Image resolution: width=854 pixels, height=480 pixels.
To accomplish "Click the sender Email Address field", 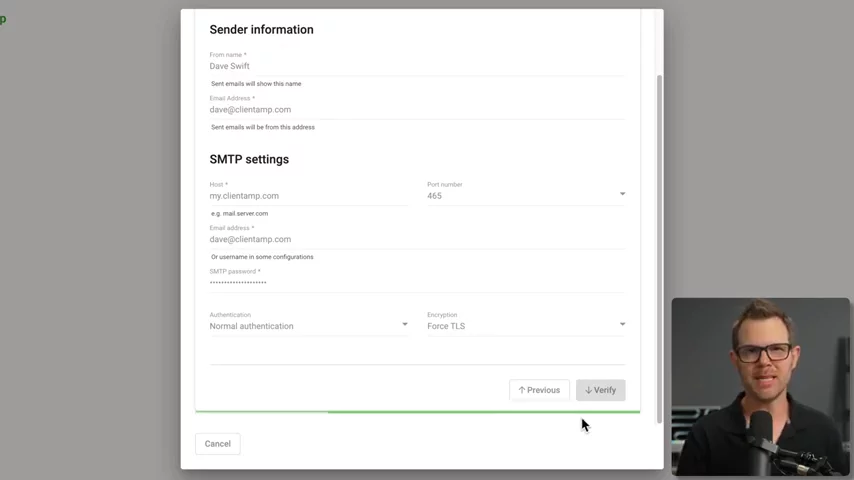I will click(415, 110).
